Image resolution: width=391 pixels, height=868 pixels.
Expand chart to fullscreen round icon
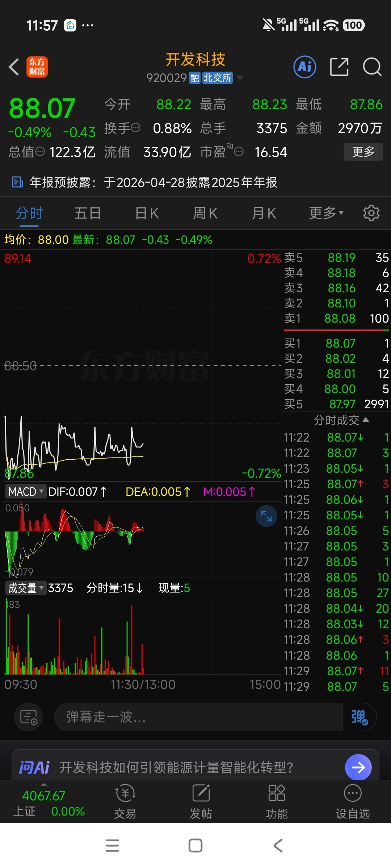pos(266,516)
